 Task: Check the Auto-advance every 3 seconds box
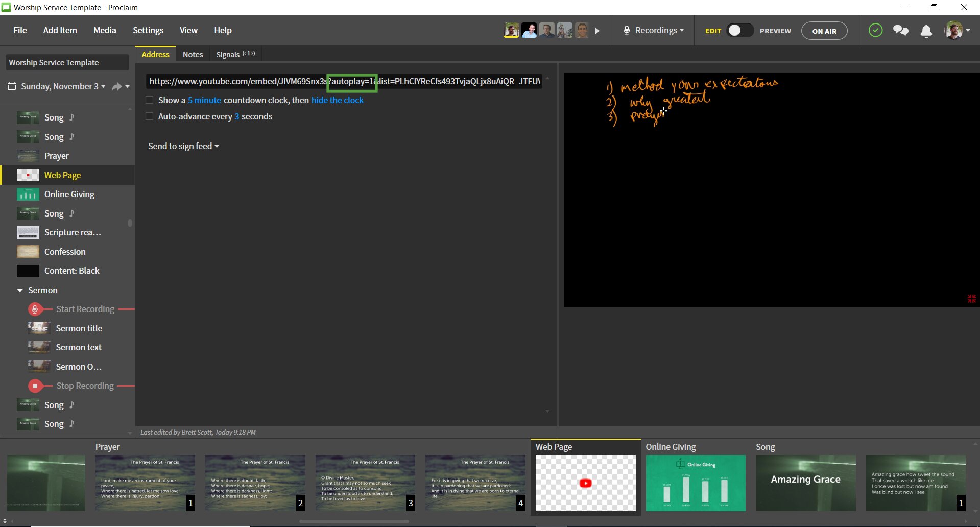[x=150, y=116]
